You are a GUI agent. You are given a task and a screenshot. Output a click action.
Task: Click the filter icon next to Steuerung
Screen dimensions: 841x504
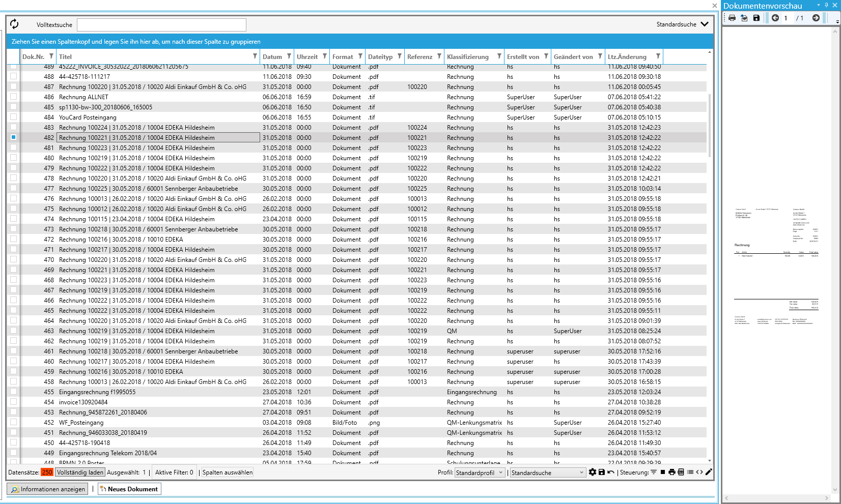coord(654,472)
